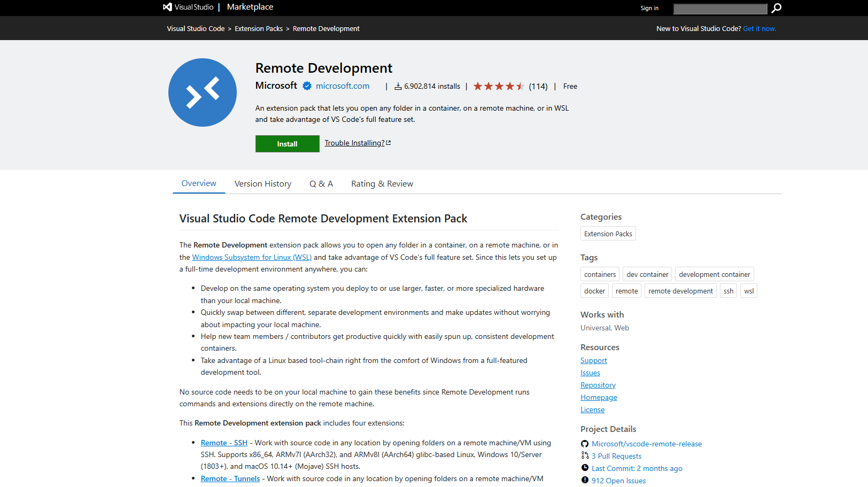The image size is (868, 487).
Task: Click the installs download icon
Action: point(398,86)
